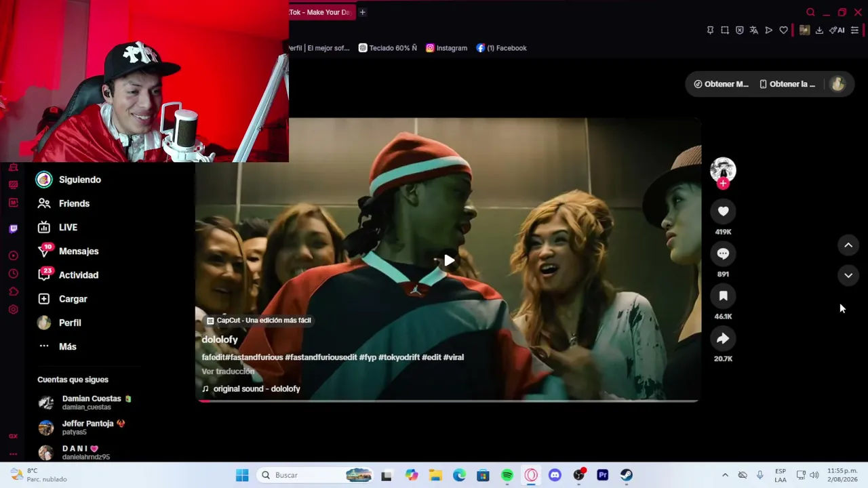Take a snapshot with the capture icon
Screen dimensions: 868x488
[x=725, y=30]
